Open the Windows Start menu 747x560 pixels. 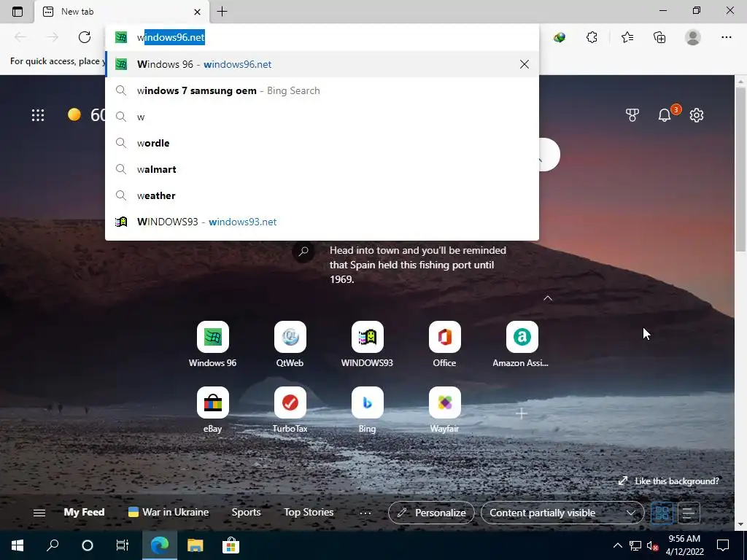tap(18, 545)
